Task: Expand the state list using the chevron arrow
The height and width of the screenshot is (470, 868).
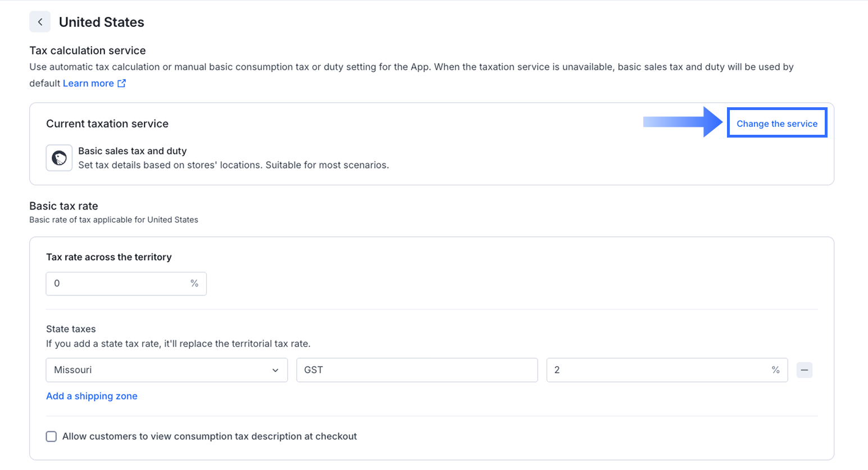Action: point(275,370)
